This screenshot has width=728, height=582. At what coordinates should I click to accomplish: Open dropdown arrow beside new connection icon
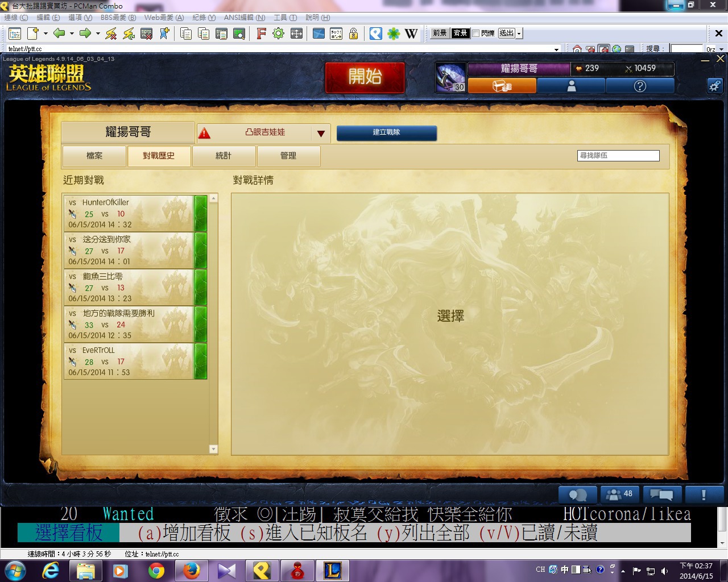coord(45,34)
